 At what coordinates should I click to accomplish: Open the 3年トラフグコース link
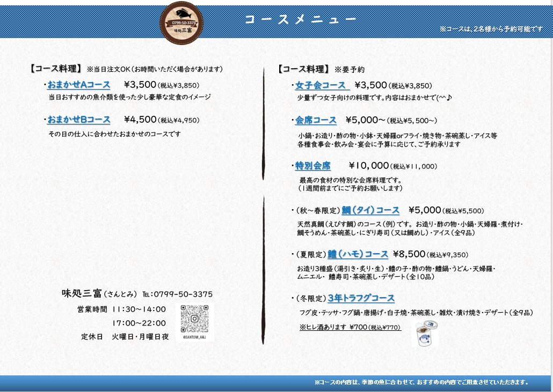[361, 298]
